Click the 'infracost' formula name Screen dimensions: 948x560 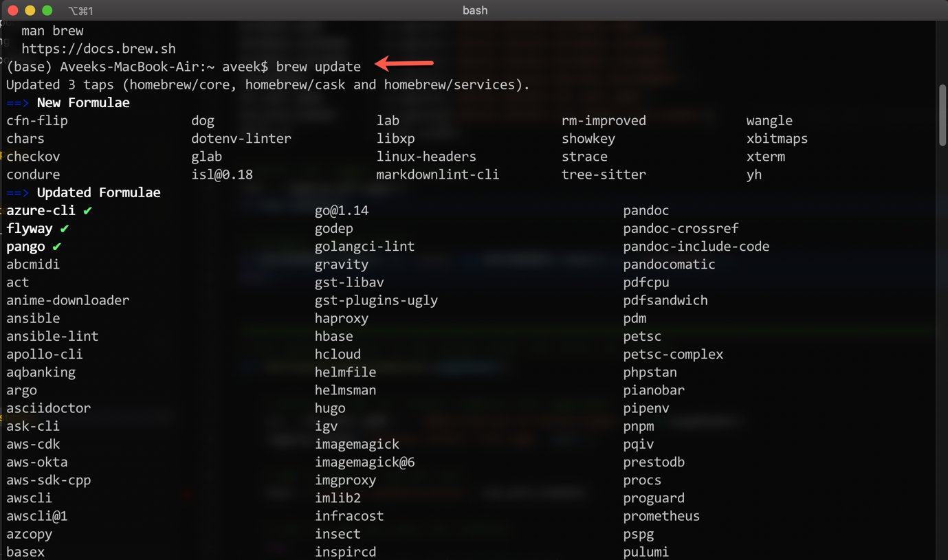pyautogui.click(x=349, y=516)
